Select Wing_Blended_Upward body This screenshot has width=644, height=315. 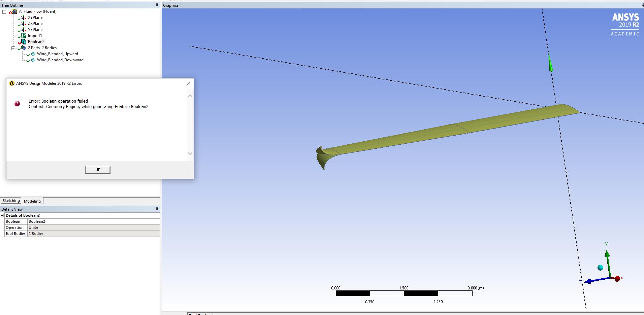[x=57, y=54]
